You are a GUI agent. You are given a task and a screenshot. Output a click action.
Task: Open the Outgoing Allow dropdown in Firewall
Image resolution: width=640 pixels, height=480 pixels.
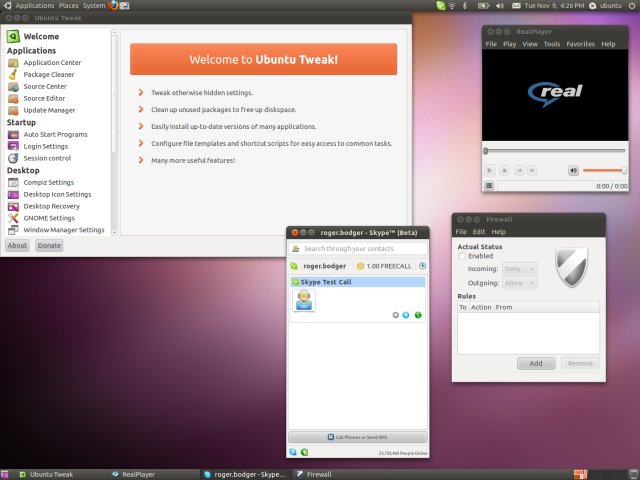[520, 283]
